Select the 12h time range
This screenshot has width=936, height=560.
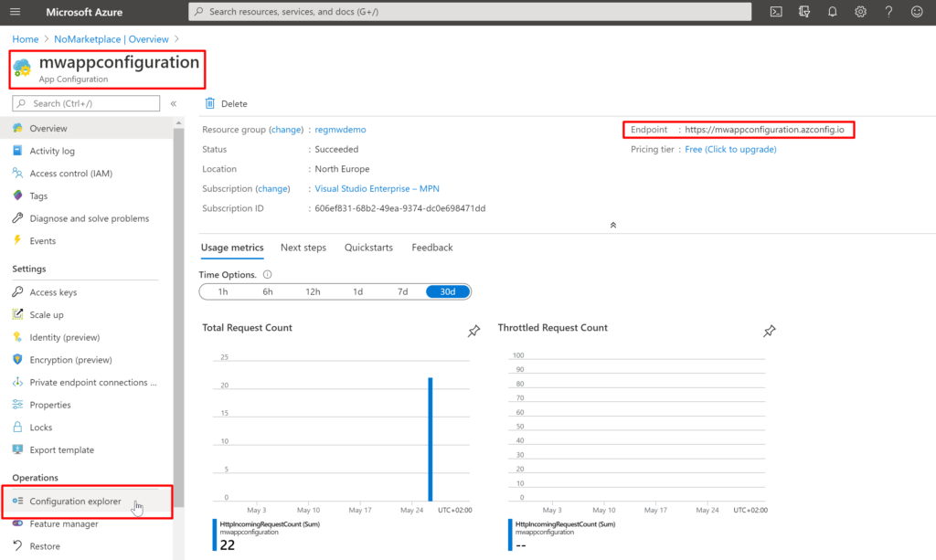tap(313, 291)
